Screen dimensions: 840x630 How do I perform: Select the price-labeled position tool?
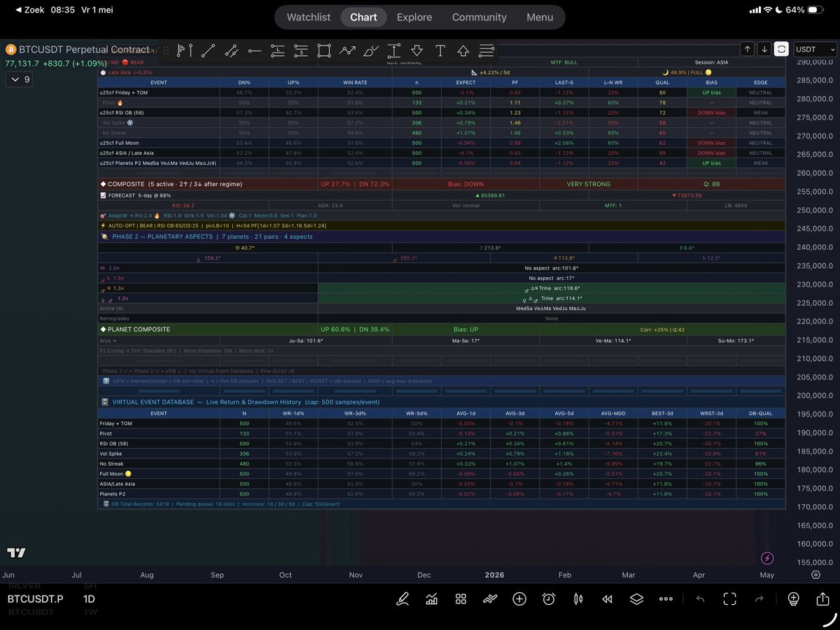tap(301, 50)
